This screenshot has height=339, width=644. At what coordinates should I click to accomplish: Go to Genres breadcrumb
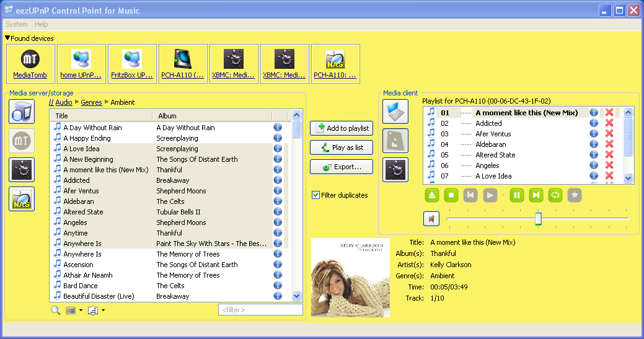91,102
